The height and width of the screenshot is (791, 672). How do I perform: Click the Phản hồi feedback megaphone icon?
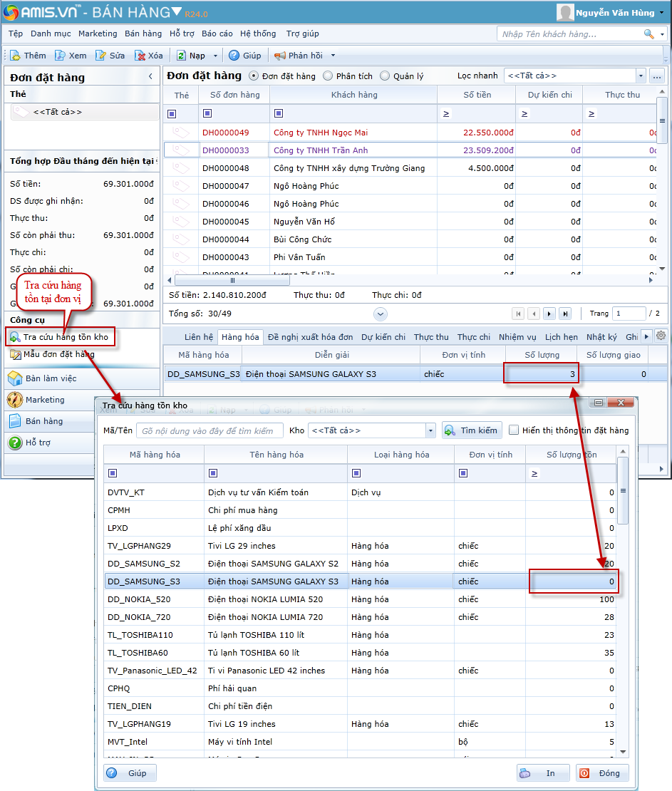tap(280, 56)
